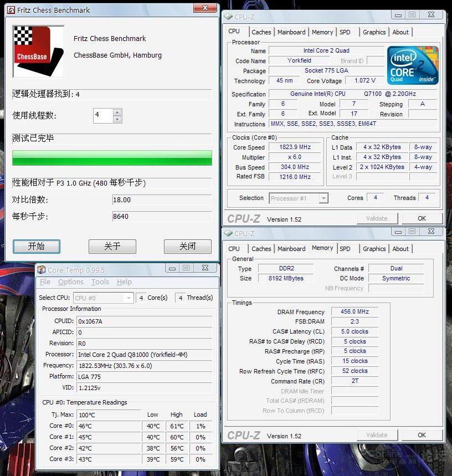Click Core Temp Processor name field
452x476 pixels.
144,355
